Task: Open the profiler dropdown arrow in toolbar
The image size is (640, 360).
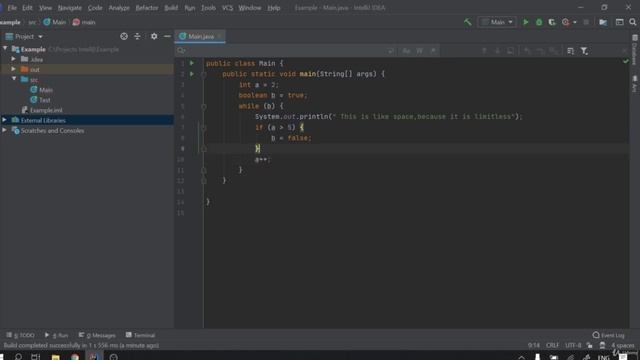Action: pyautogui.click(x=575, y=22)
